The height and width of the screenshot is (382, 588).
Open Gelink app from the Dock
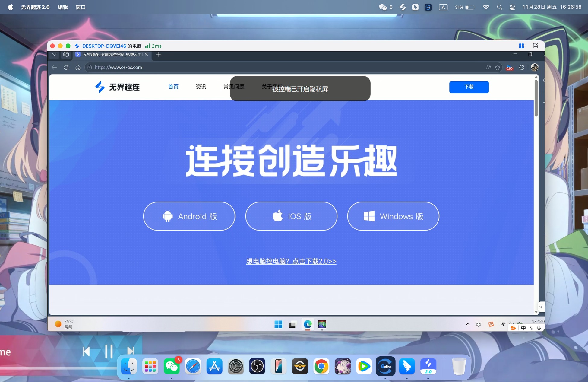386,366
